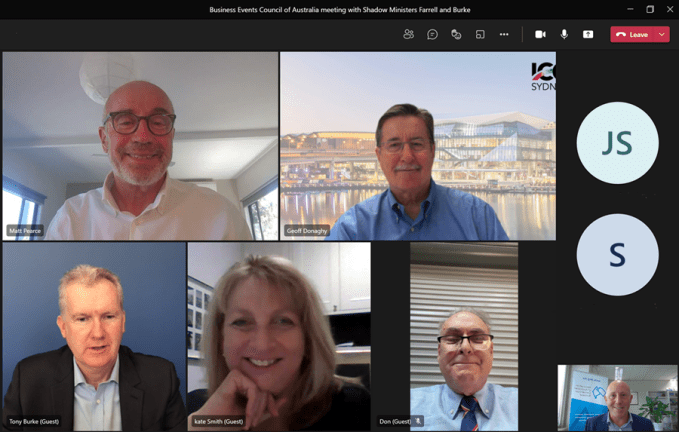Show the participants panel
This screenshot has width=679, height=432.
click(x=408, y=34)
